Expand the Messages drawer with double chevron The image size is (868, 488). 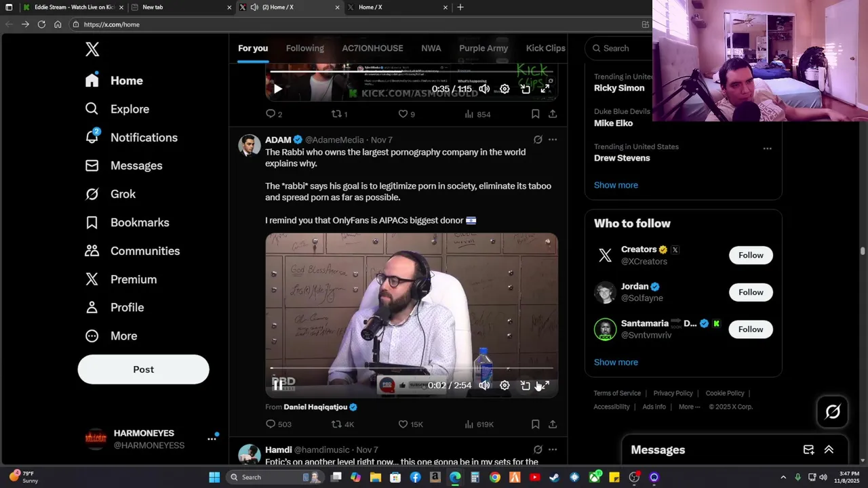[x=829, y=449]
